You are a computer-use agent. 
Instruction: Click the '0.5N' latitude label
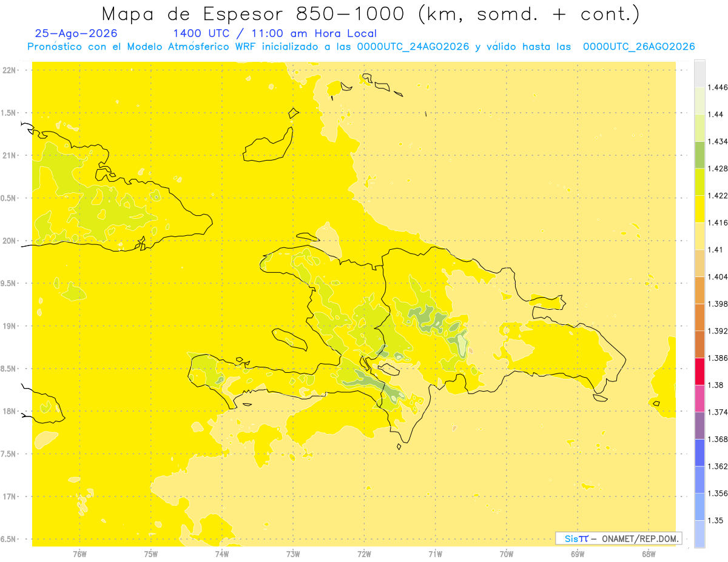9,198
